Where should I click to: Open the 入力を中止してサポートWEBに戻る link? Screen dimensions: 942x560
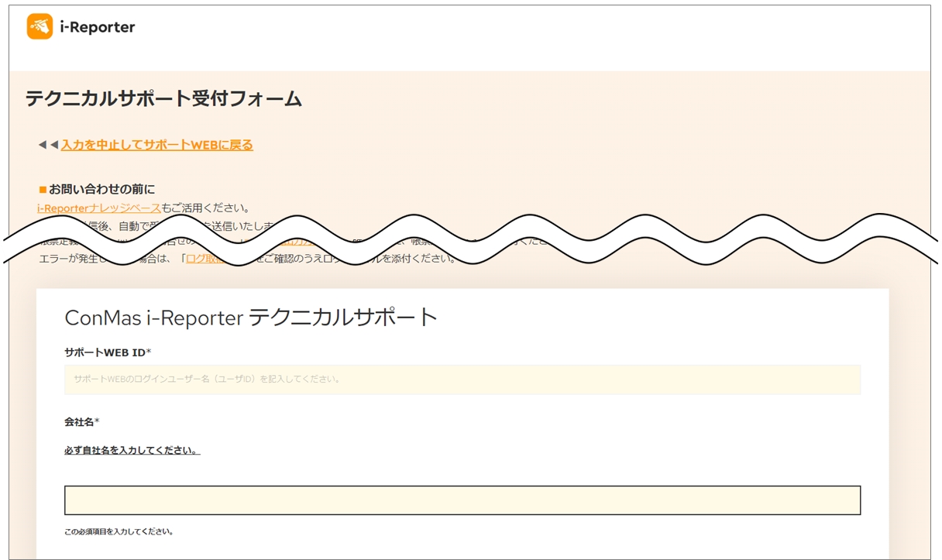point(157,145)
